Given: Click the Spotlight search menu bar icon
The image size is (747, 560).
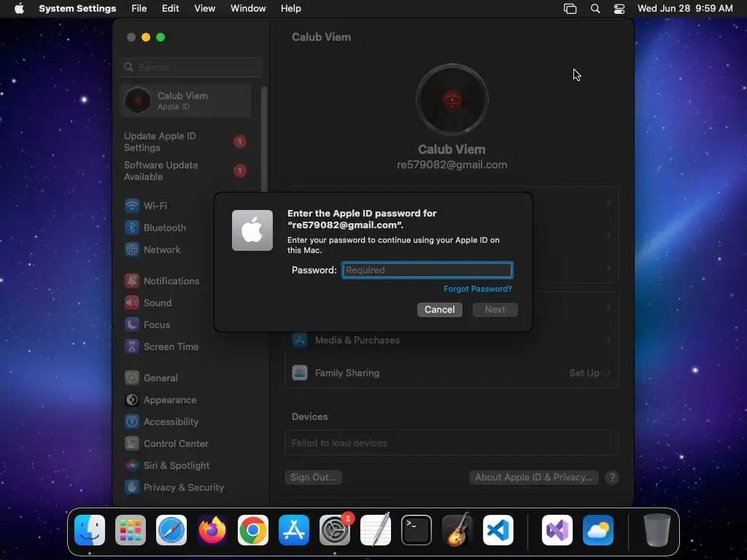Looking at the screenshot, I should [x=595, y=9].
